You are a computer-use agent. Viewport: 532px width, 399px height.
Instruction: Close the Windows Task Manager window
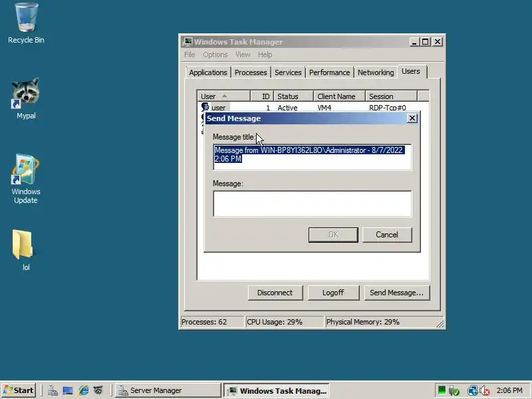[x=438, y=42]
